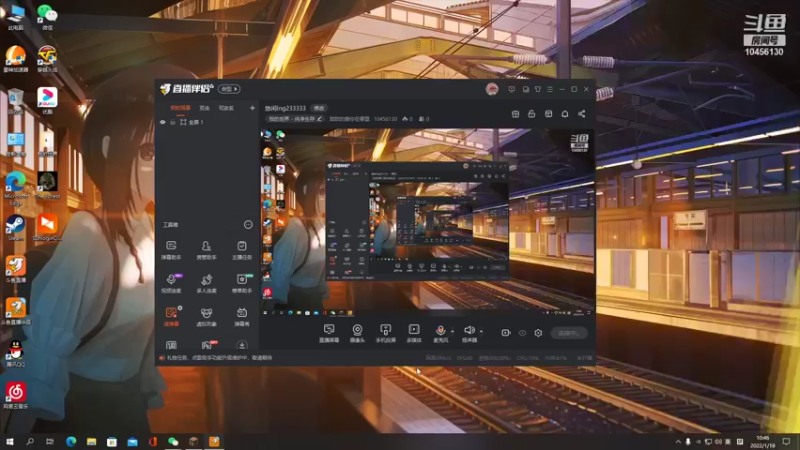The width and height of the screenshot is (800, 450).
Task: Add a new scene with the plus button
Action: point(252,108)
